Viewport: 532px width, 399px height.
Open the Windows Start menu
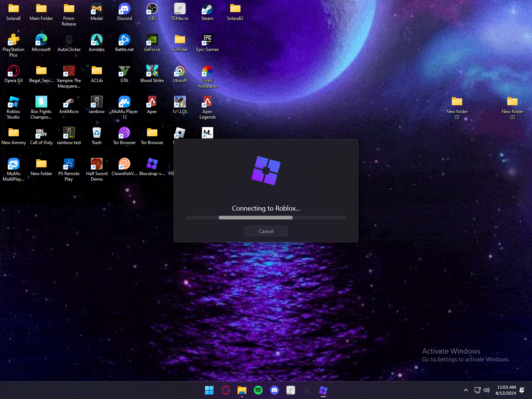tap(209, 390)
